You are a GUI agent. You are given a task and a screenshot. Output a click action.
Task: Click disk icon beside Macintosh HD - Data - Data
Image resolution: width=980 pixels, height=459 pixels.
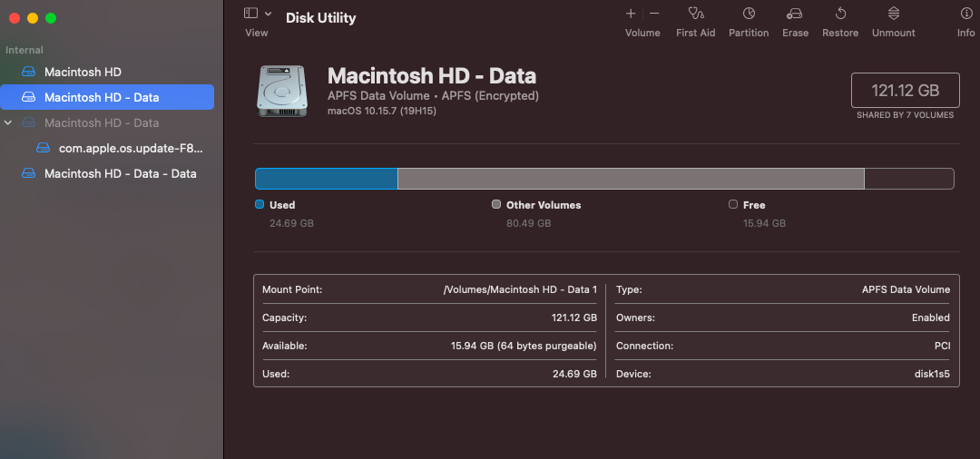[x=29, y=173]
